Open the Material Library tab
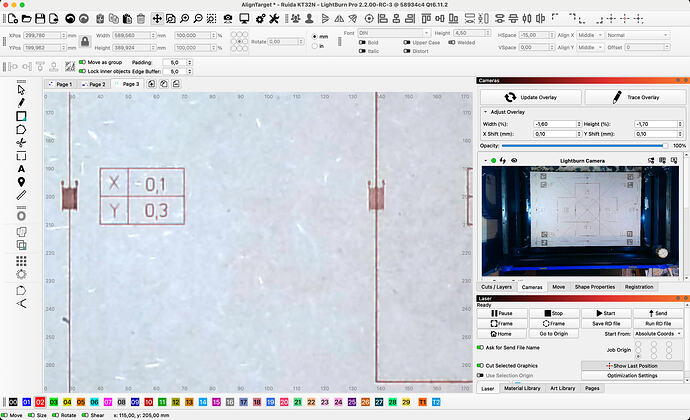The width and height of the screenshot is (690, 420). click(x=522, y=388)
